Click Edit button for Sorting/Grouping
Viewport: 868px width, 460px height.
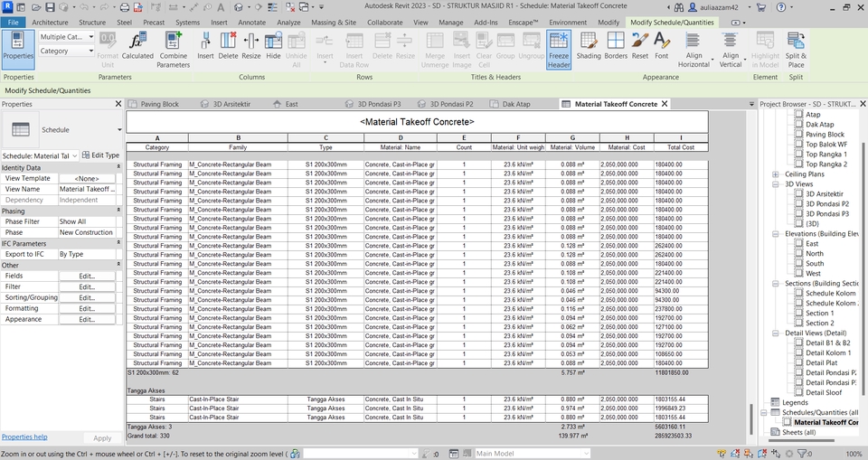[x=87, y=297]
